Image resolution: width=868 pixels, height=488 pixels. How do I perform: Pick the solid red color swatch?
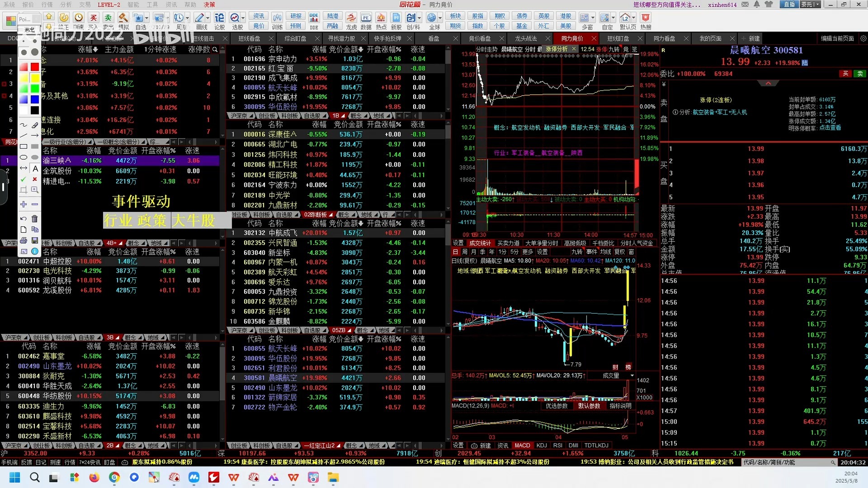(x=35, y=67)
